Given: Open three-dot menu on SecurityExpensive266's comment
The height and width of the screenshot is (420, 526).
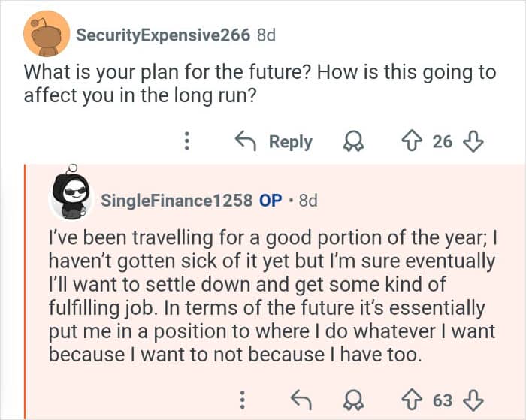Looking at the screenshot, I should click(x=187, y=141).
